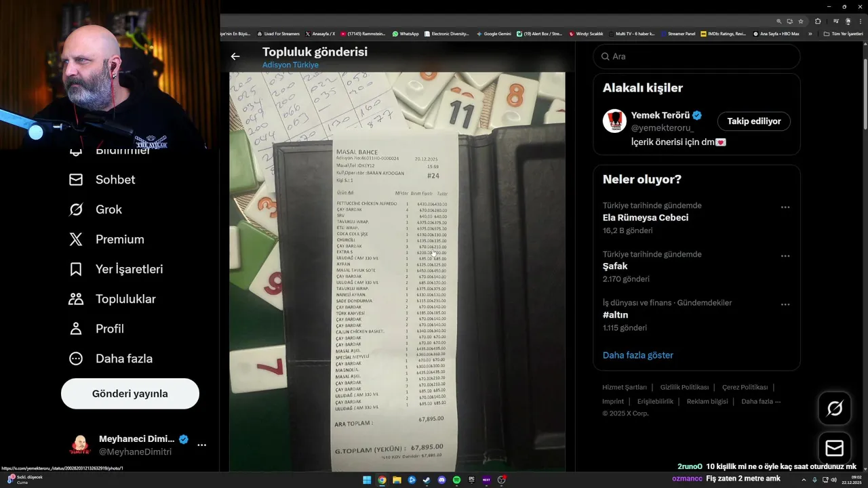
Task: Open the WhatsApp bookmark
Action: point(406,34)
